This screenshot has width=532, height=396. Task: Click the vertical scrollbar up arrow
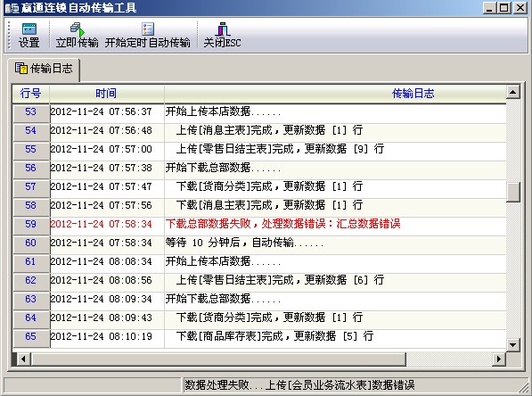click(x=512, y=92)
